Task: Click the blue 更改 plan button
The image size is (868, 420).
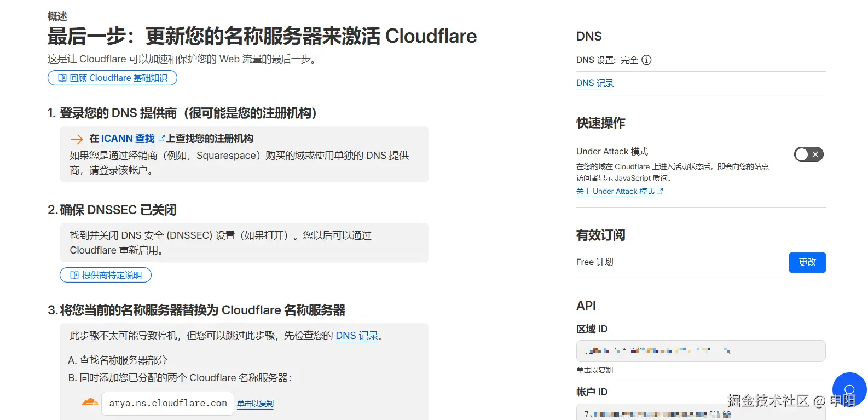Action: click(807, 262)
